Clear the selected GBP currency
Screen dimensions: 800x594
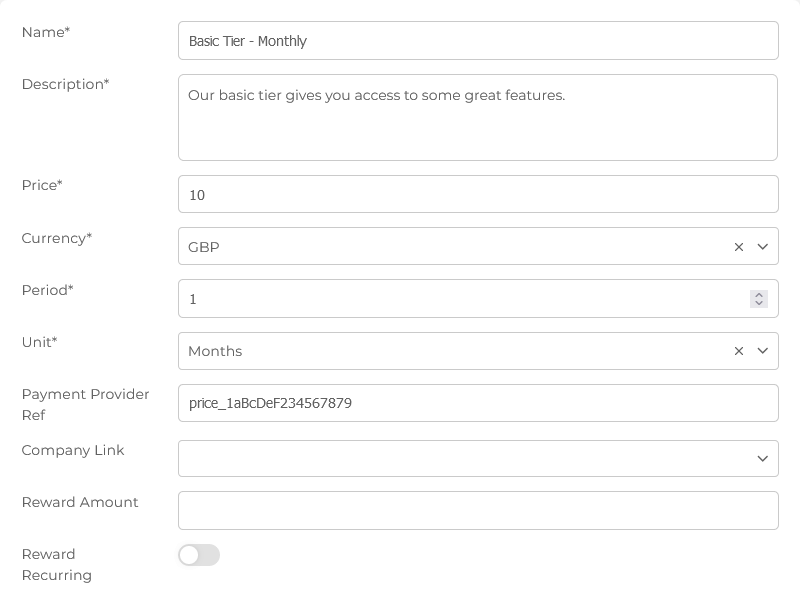coord(739,246)
